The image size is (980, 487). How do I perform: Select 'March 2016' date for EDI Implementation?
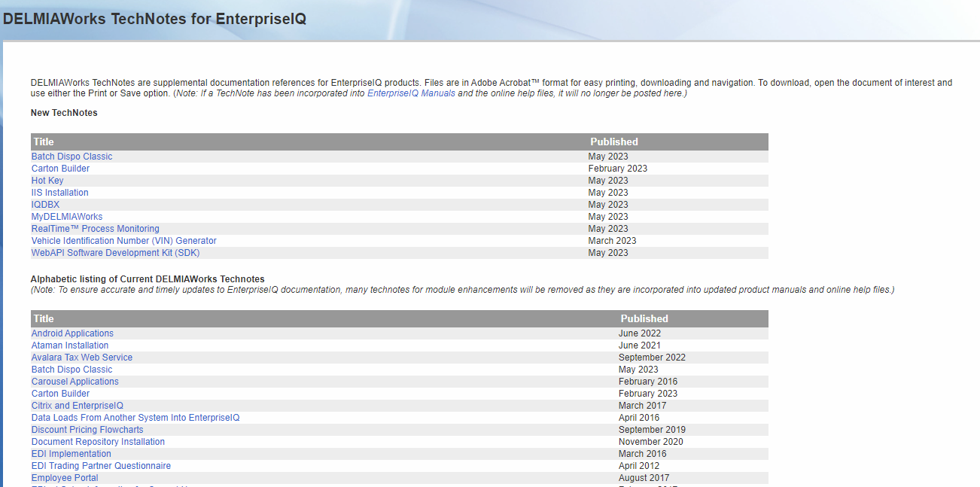click(642, 454)
